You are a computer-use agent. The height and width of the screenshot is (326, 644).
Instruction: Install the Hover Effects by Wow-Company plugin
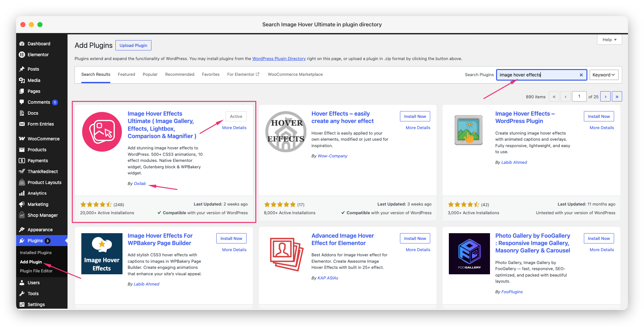click(415, 116)
